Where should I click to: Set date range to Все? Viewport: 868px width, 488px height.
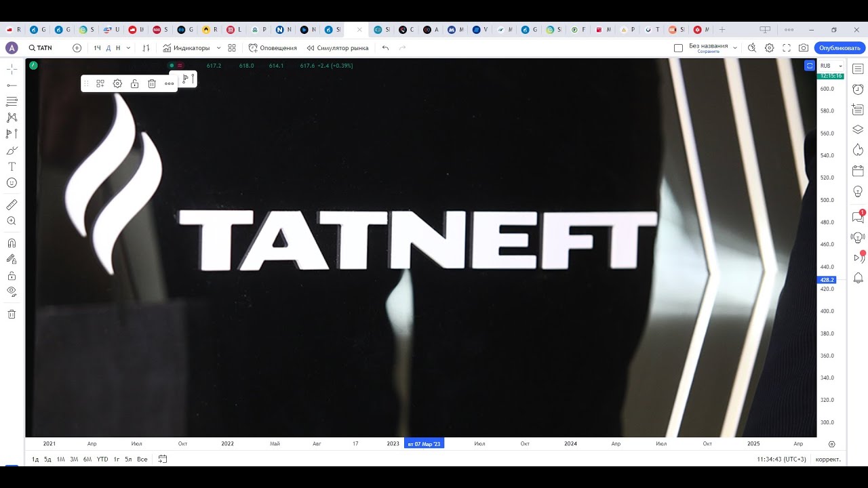pyautogui.click(x=142, y=459)
